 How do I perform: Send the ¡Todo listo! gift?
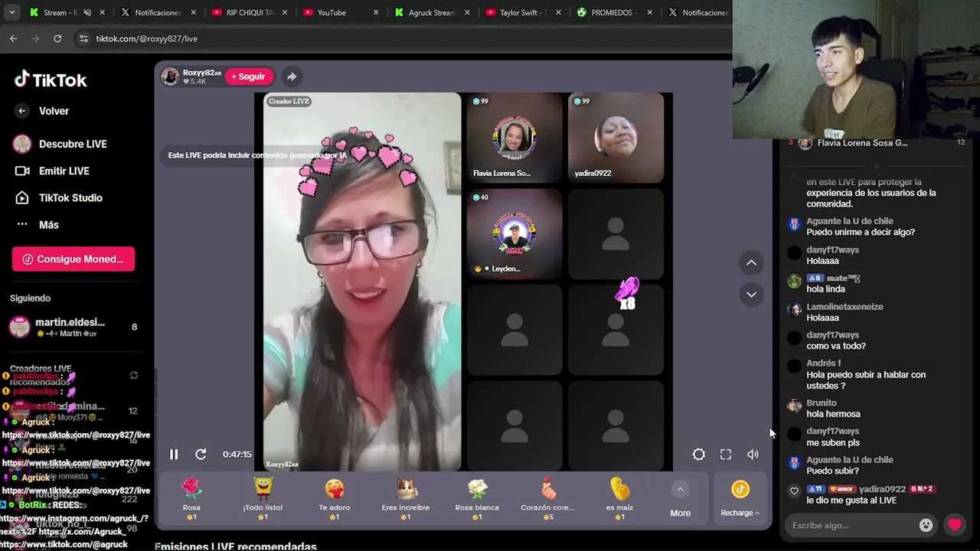tap(263, 498)
